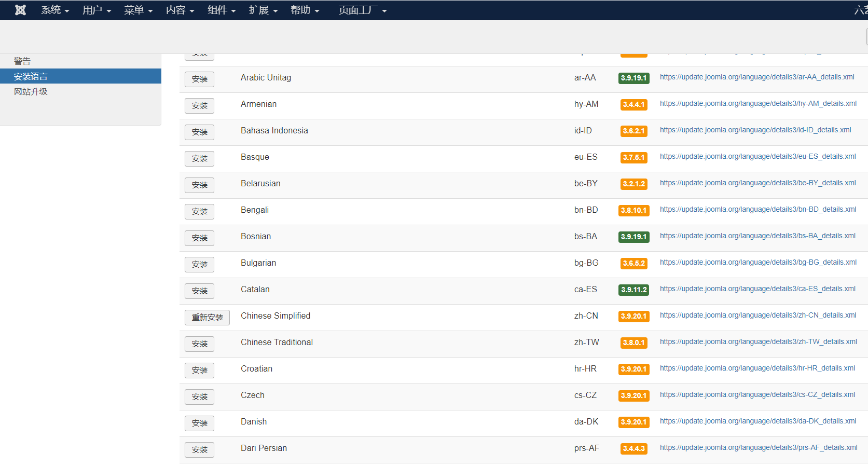Open the 页面工厂 menu
The image size is (868, 466).
pos(362,10)
